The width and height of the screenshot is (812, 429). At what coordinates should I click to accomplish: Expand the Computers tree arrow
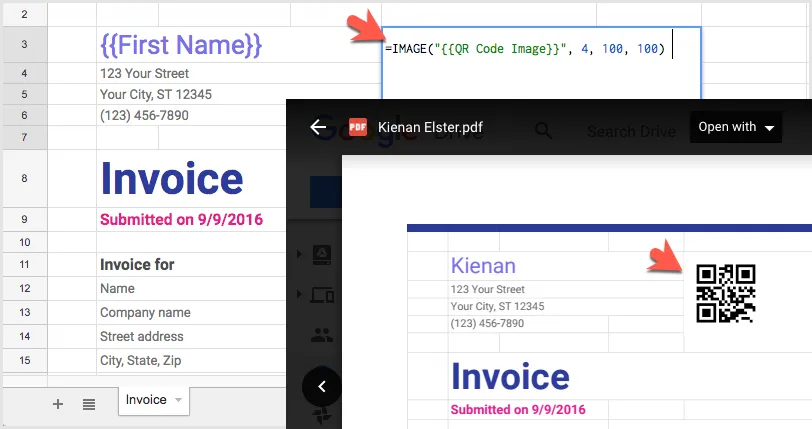[x=300, y=295]
